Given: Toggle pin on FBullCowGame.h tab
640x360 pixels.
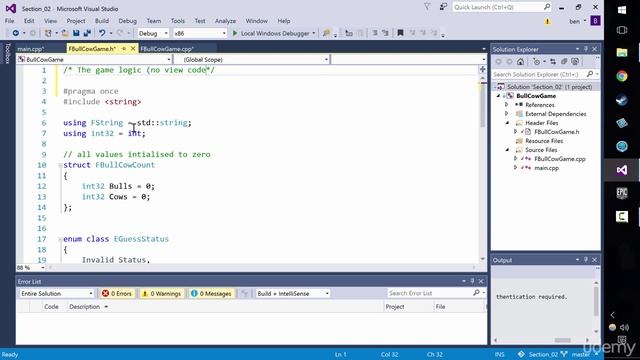Looking at the screenshot, I should [x=124, y=49].
